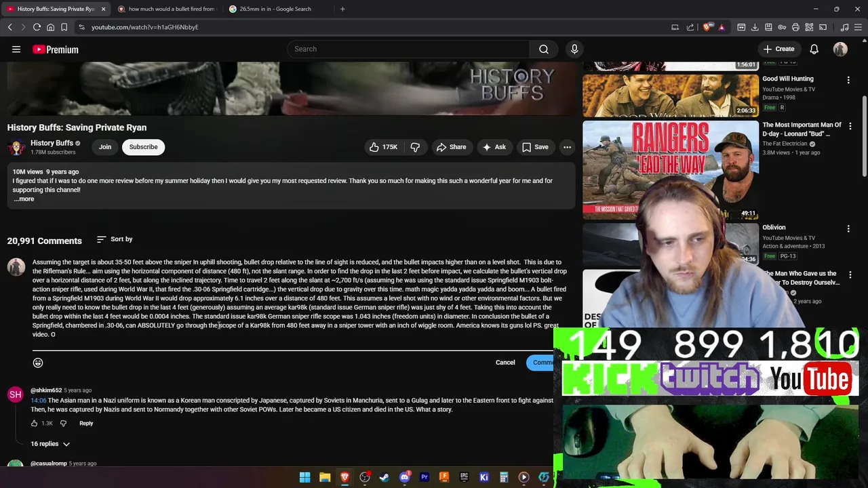Image resolution: width=868 pixels, height=488 pixels.
Task: Open emoji picker for the comment
Action: [x=38, y=363]
